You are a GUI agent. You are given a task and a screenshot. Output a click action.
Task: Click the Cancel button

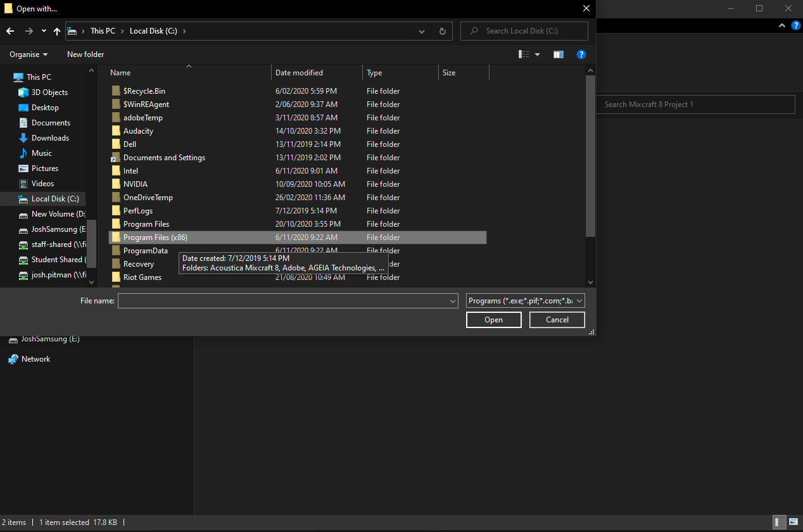click(557, 320)
